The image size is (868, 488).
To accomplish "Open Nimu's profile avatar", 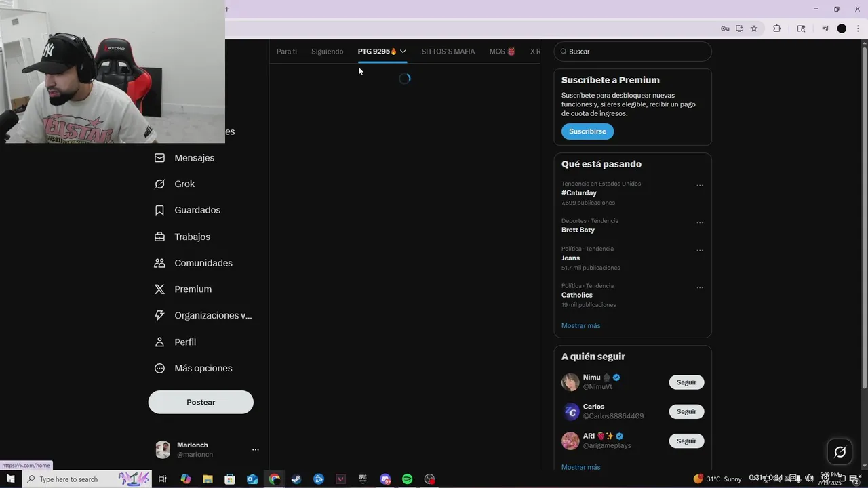I will [x=570, y=382].
